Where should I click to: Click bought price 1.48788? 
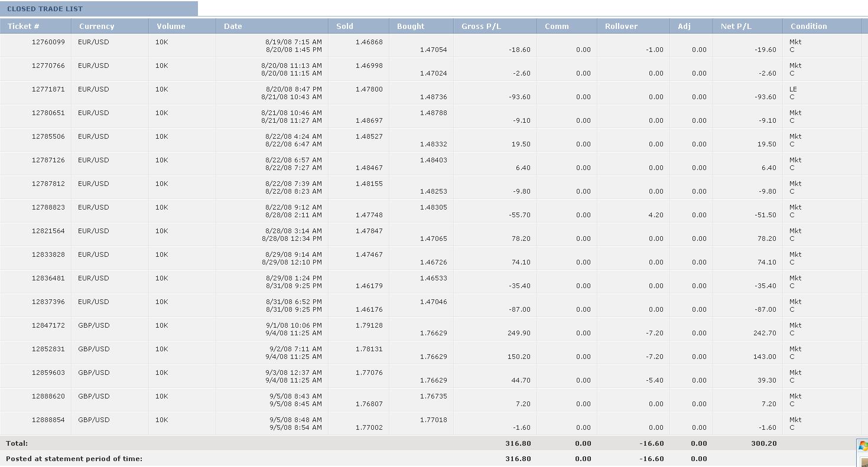(434, 113)
